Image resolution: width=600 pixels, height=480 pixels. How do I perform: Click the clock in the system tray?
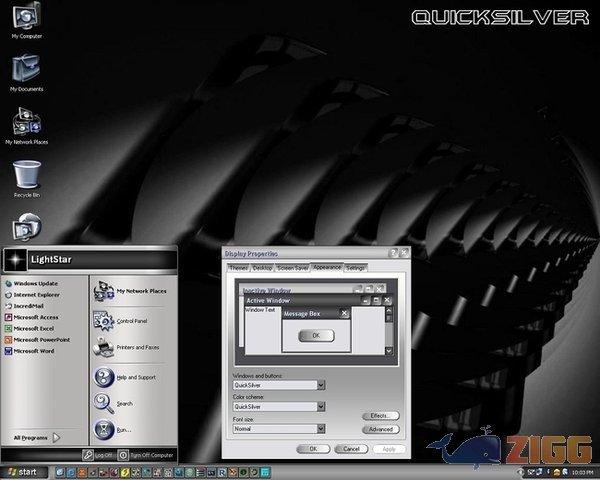[x=583, y=473]
